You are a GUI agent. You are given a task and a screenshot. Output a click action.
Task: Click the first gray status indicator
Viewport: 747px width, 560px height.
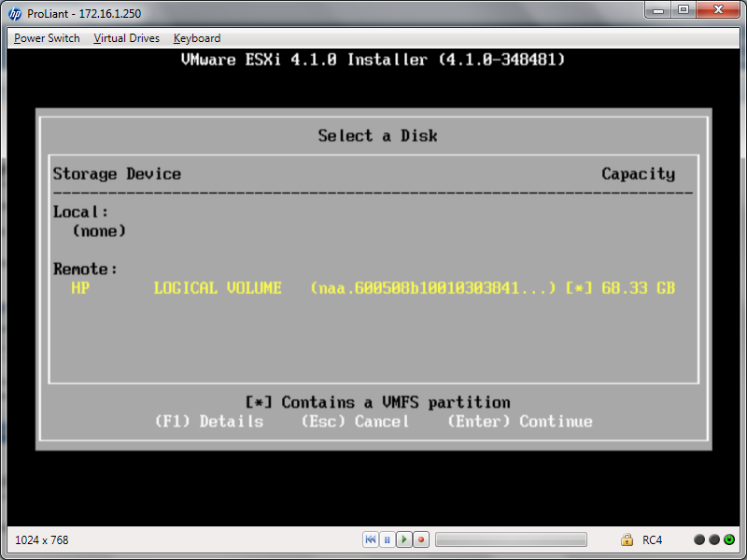coord(699,539)
